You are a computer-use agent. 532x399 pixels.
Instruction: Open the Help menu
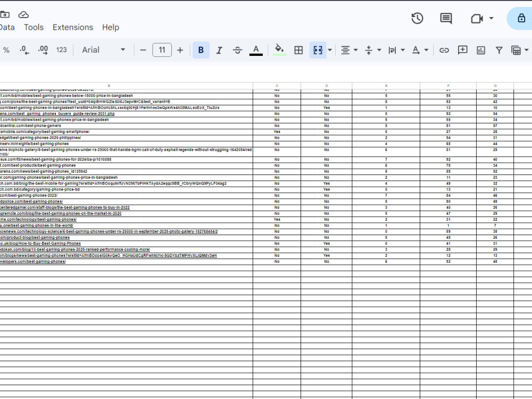click(111, 27)
